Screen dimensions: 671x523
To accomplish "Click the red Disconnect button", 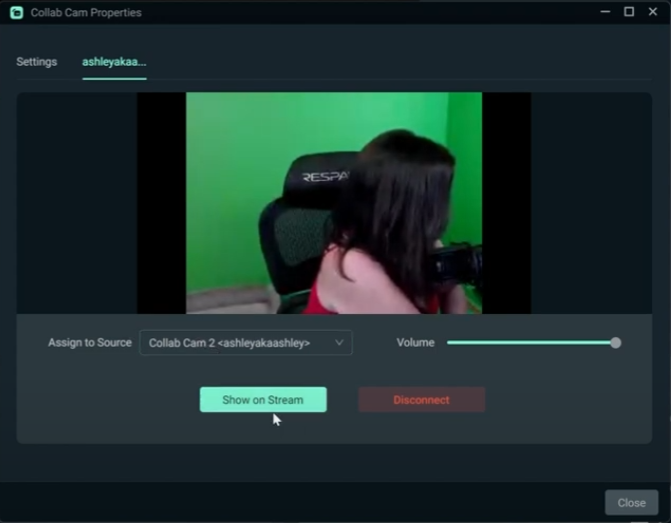I will 422,400.
